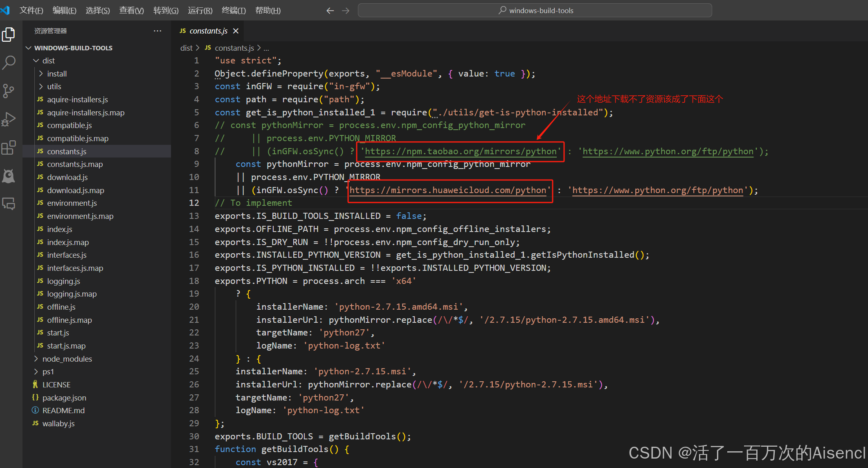This screenshot has height=468, width=868.
Task: Click the constants.js breadcrumb segment
Action: point(234,48)
